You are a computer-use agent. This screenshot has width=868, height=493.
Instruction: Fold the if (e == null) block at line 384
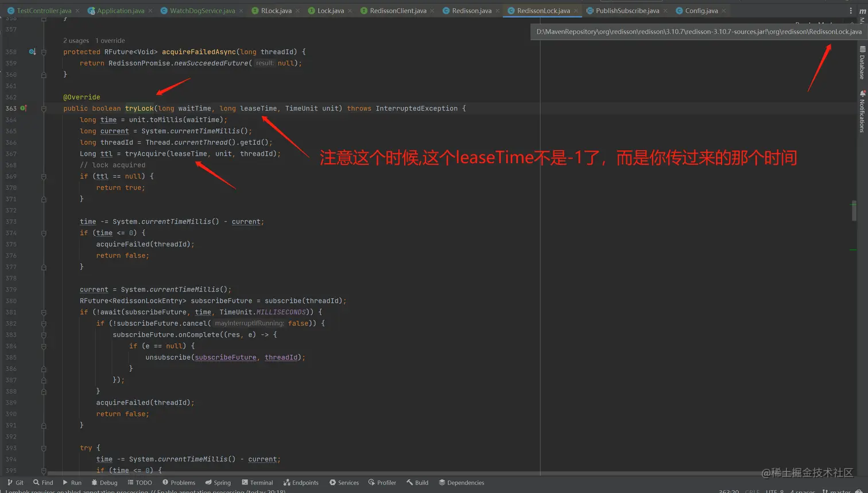pyautogui.click(x=44, y=346)
